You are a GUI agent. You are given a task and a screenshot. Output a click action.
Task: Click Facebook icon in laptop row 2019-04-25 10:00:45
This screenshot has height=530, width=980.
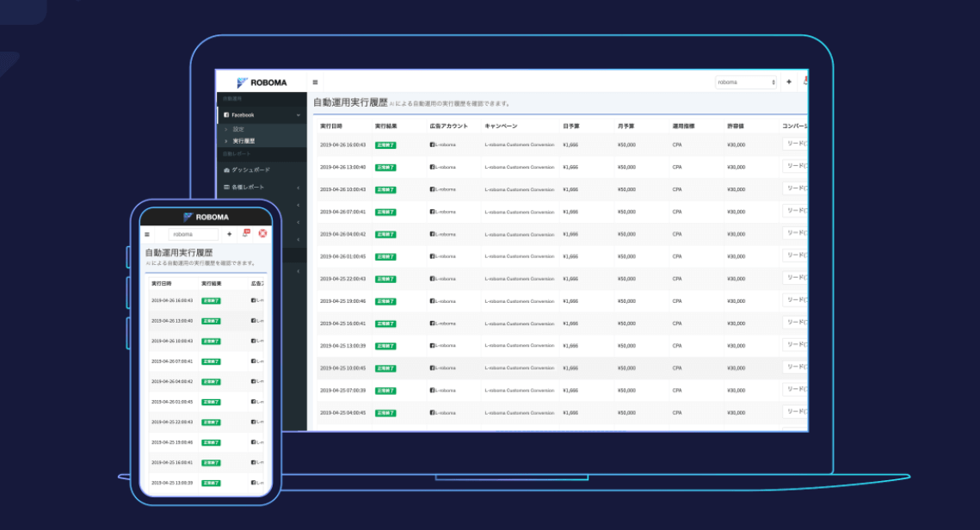[x=432, y=368]
